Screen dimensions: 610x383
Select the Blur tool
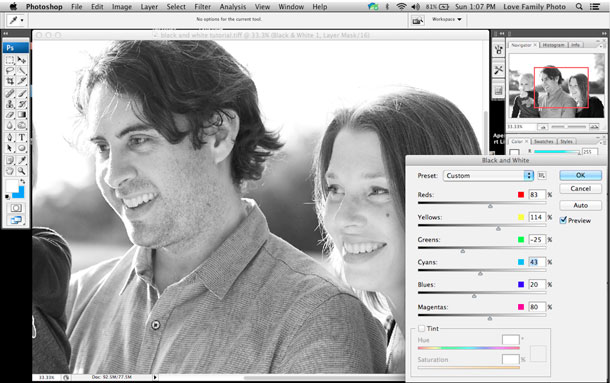(10, 125)
